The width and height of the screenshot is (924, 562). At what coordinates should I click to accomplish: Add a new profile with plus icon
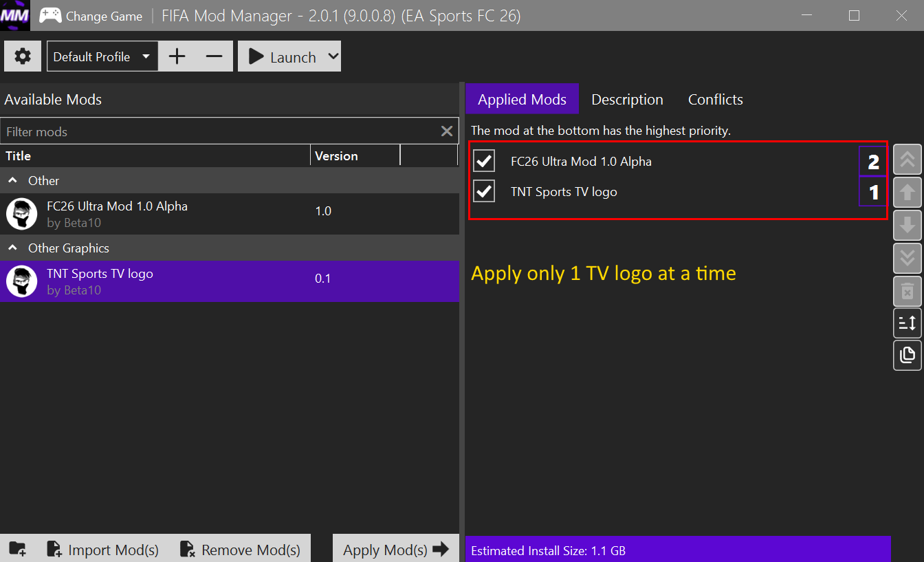pos(177,56)
